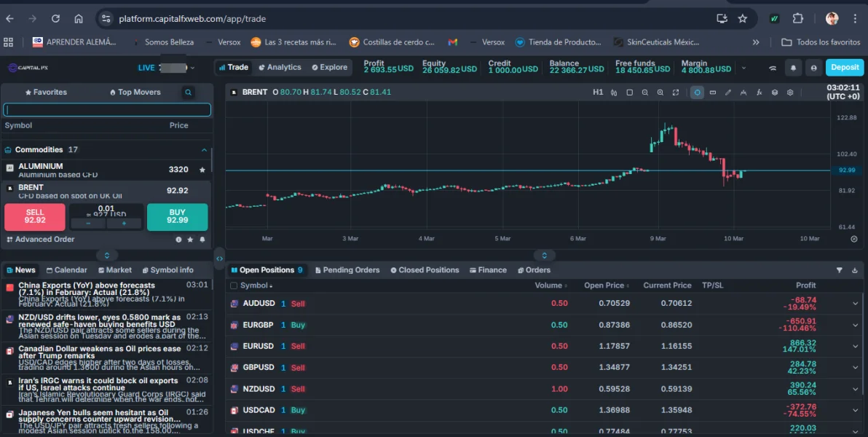868x437 pixels.
Task: Toggle crosshair cursor mode on chart
Action: point(697,92)
